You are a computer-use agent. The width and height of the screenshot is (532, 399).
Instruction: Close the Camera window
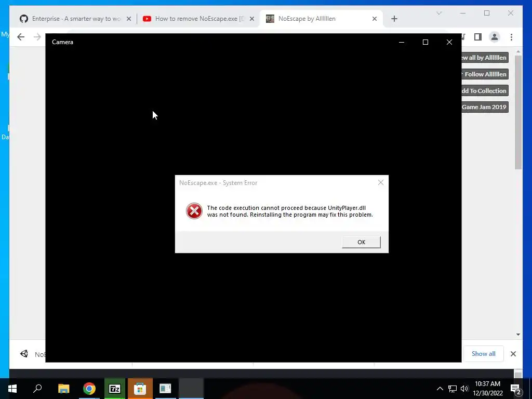click(x=449, y=42)
